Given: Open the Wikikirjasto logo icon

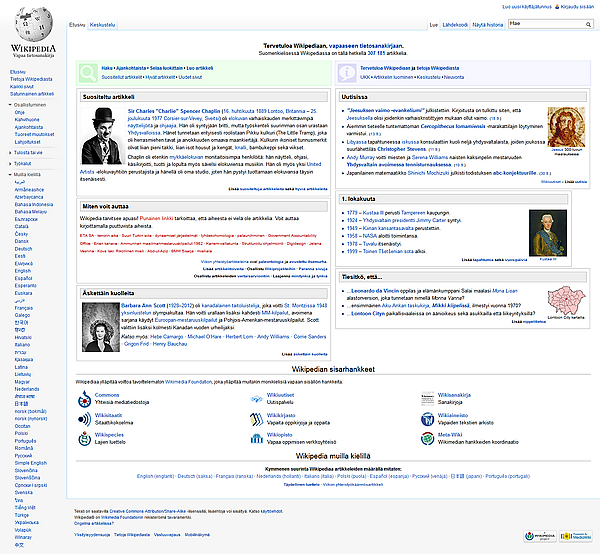Looking at the screenshot, I should coord(256,419).
